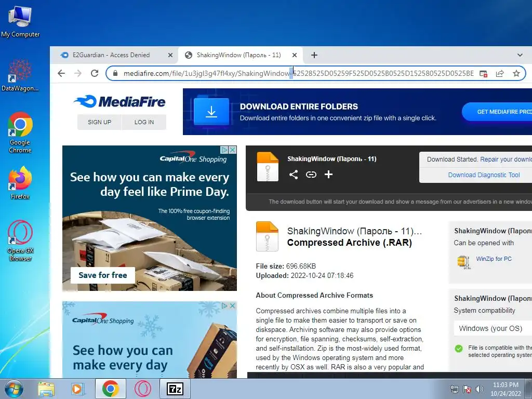Open Windows Explorer from taskbar
Image resolution: width=532 pixels, height=399 pixels.
46,389
